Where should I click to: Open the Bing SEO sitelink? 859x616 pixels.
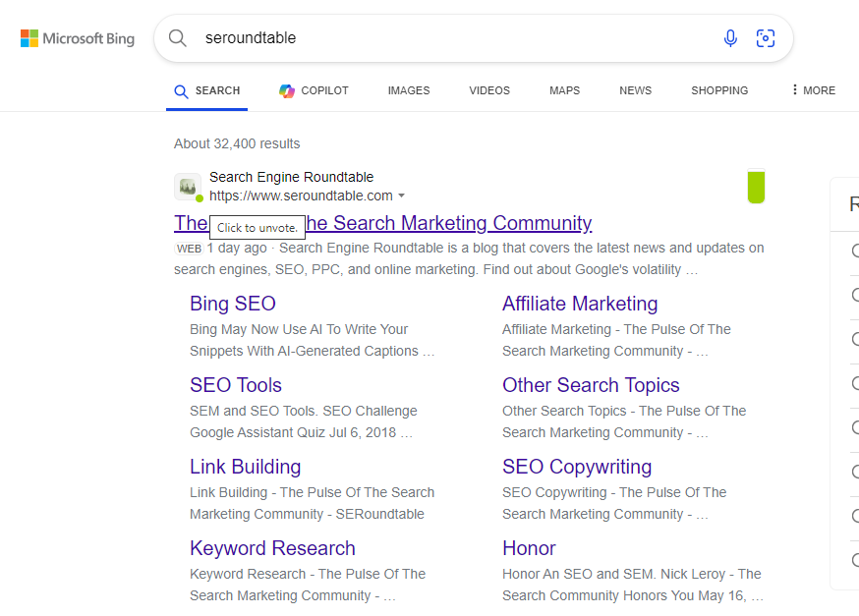(233, 304)
